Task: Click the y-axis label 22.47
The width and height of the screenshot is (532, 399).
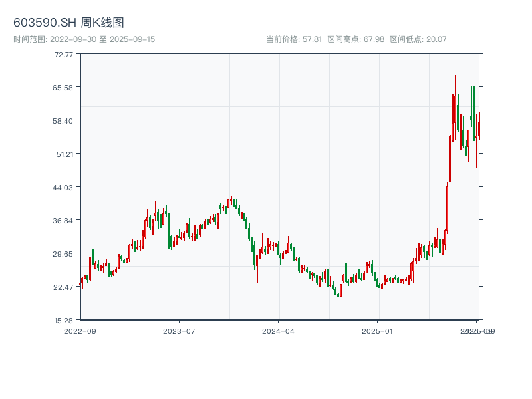Action: coord(63,287)
